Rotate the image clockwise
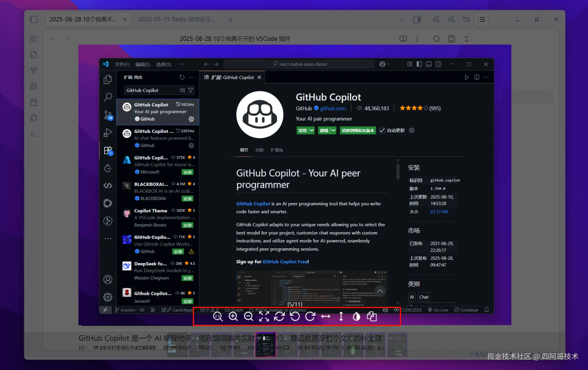 310,317
